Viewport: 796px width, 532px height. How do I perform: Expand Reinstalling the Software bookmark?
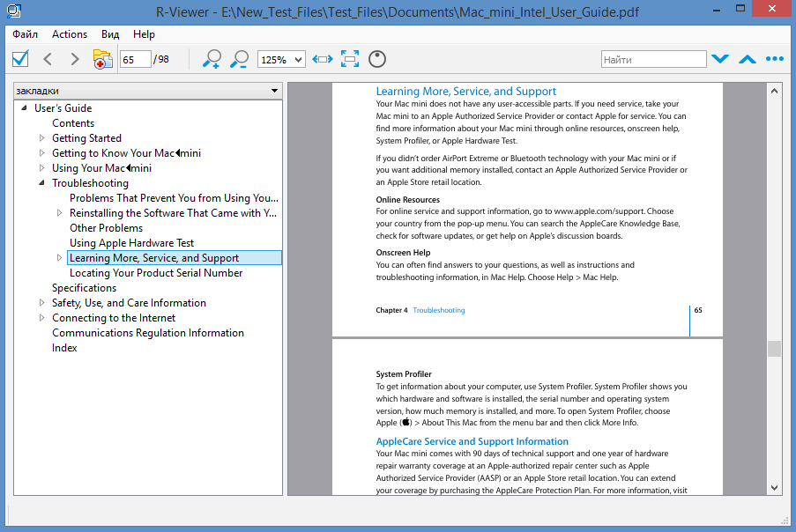tap(59, 213)
